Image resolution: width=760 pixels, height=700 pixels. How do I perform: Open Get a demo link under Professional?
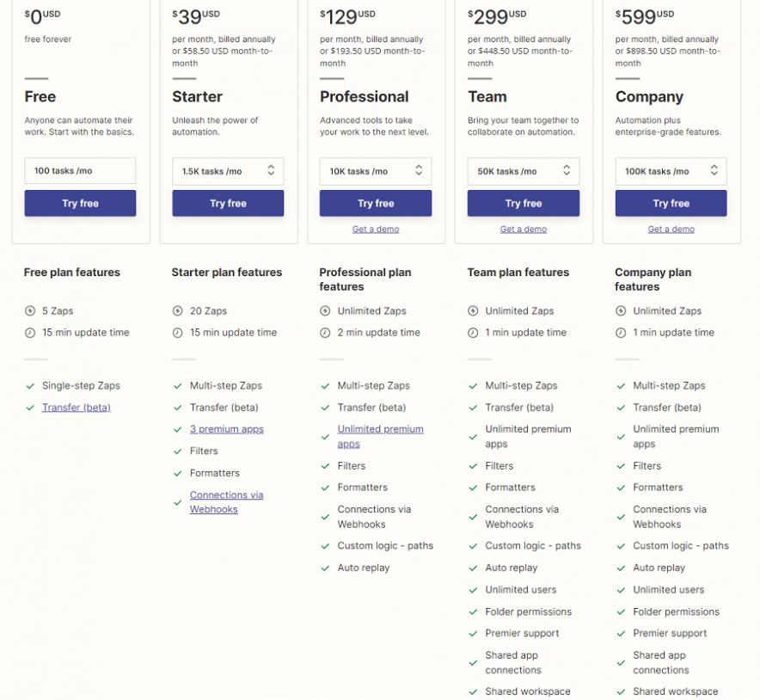coord(376,230)
